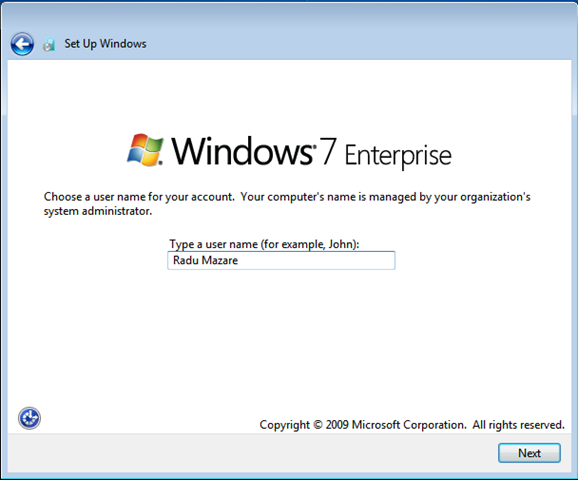Click the Set Up Windows title icon
Screen dimensions: 578x480
tap(49, 45)
